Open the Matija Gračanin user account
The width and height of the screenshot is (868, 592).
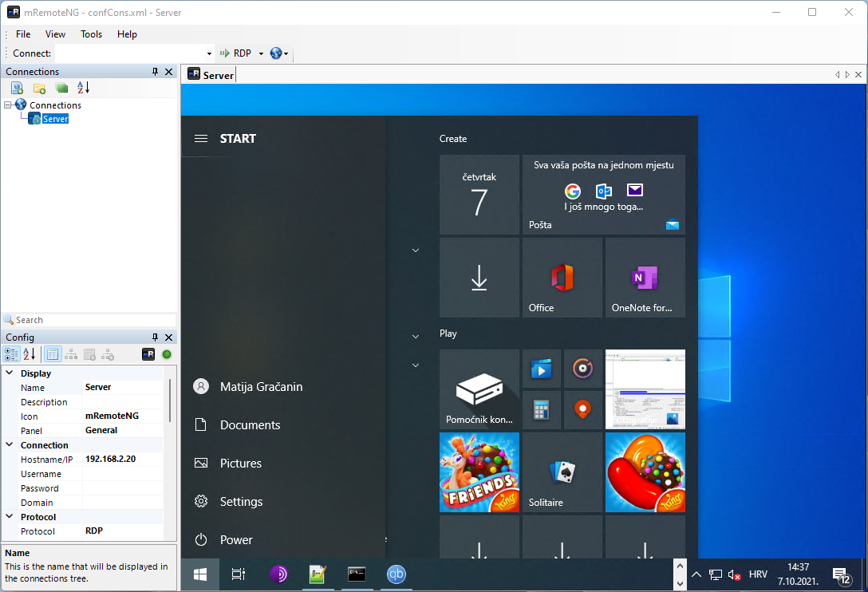(247, 386)
